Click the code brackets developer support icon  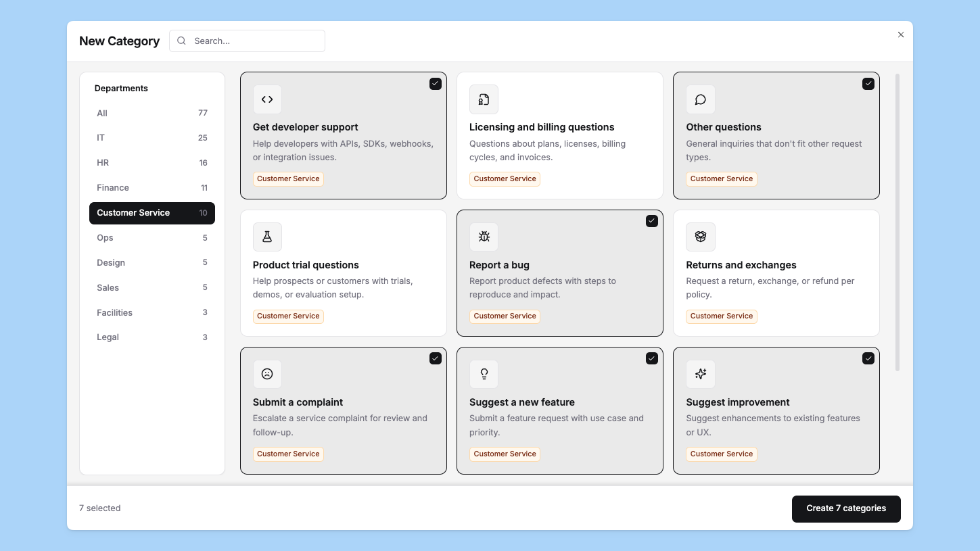pos(267,99)
